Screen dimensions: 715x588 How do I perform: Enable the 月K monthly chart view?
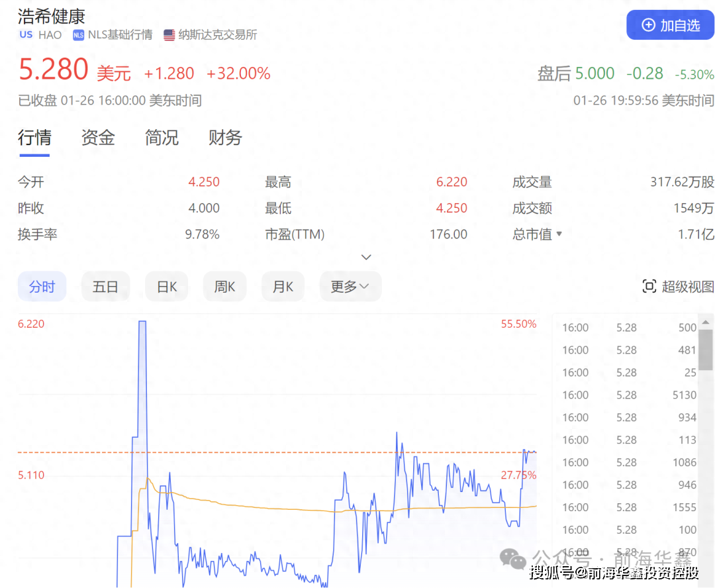pos(283,285)
